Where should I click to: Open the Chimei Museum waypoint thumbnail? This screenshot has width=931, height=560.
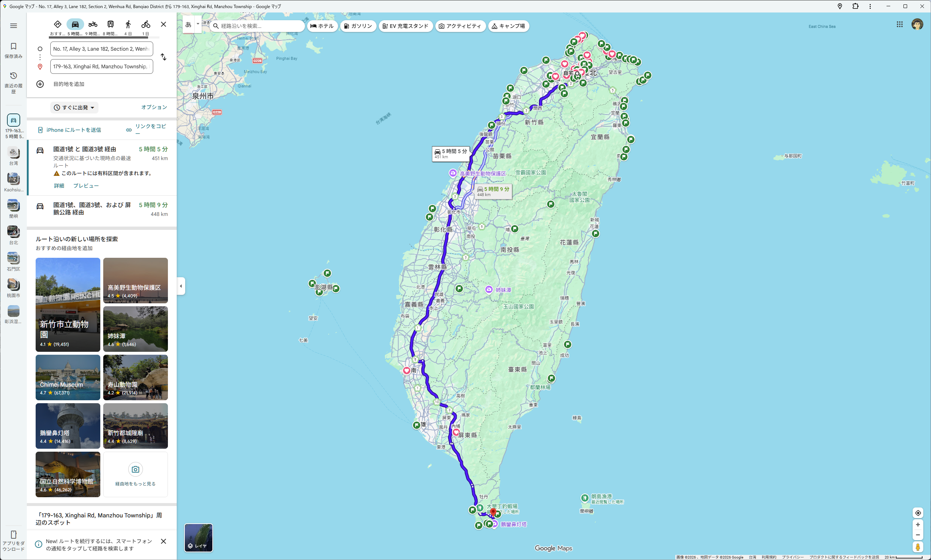[x=68, y=377]
